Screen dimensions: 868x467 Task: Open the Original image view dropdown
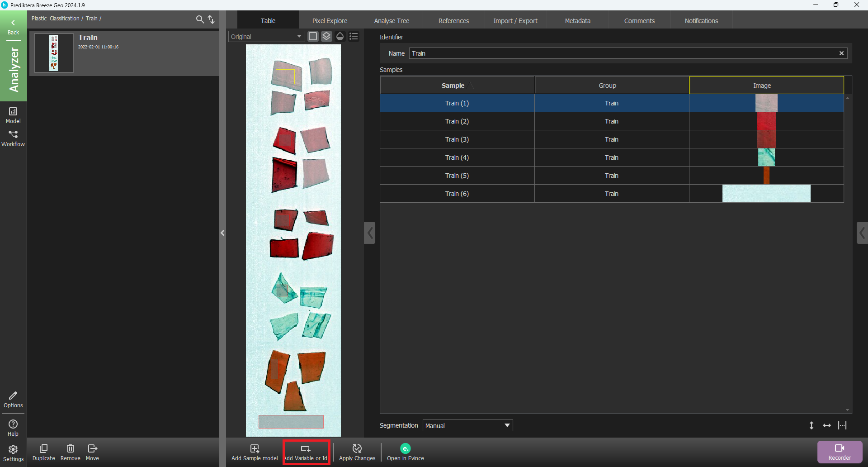pyautogui.click(x=266, y=37)
